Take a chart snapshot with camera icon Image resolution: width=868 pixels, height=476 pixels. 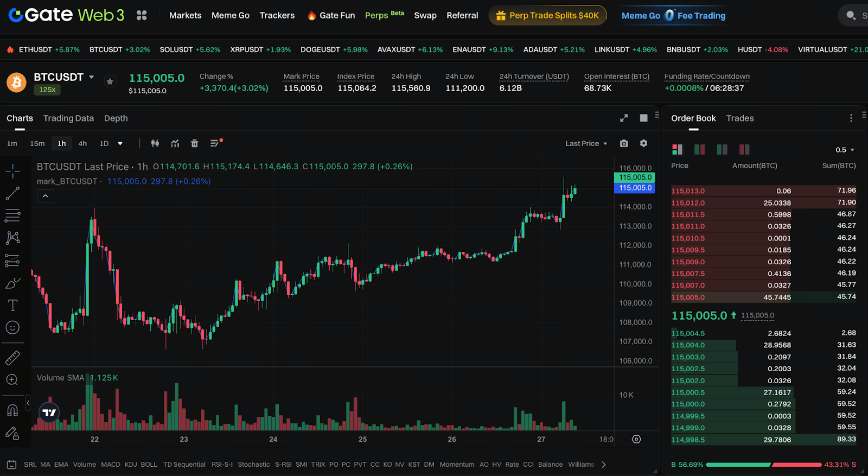tap(624, 143)
